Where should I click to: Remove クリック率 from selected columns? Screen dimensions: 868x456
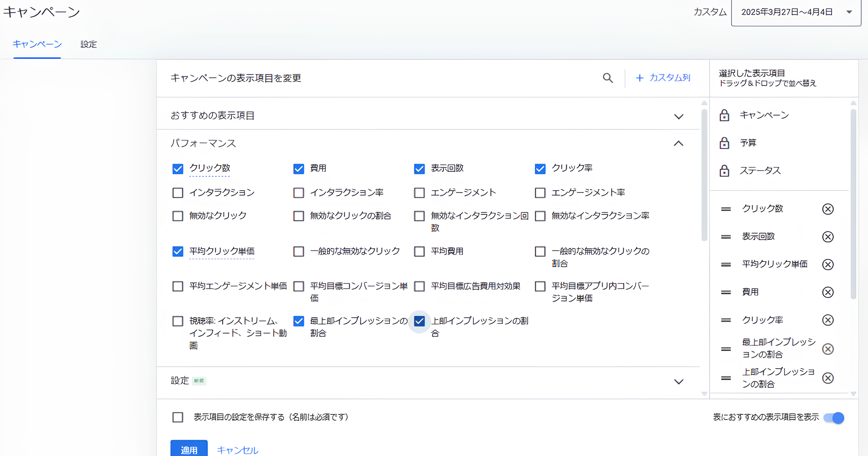click(x=828, y=320)
